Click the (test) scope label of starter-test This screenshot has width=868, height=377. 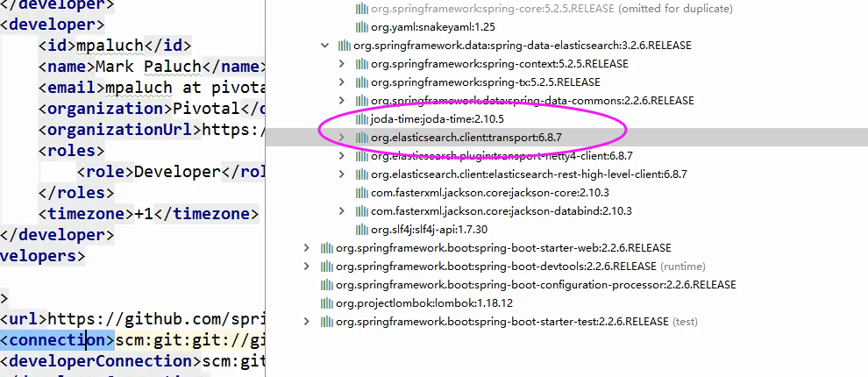tap(685, 321)
